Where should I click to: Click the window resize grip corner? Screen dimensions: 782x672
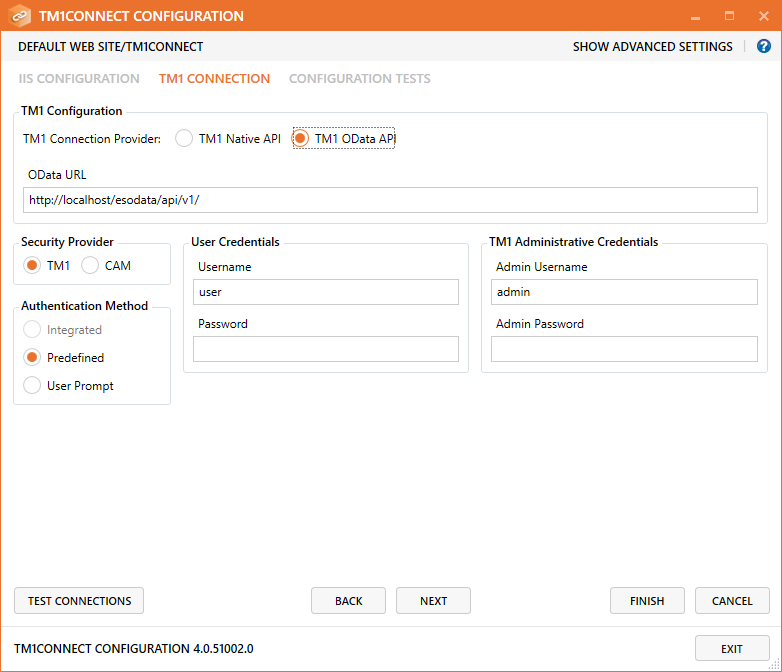click(x=775, y=666)
